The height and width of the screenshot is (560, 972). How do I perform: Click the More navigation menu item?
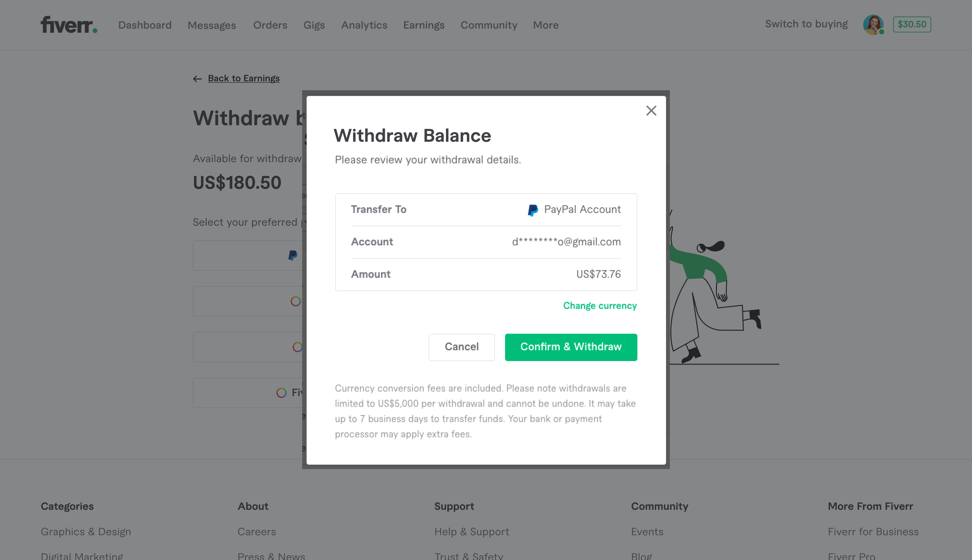pos(546,25)
